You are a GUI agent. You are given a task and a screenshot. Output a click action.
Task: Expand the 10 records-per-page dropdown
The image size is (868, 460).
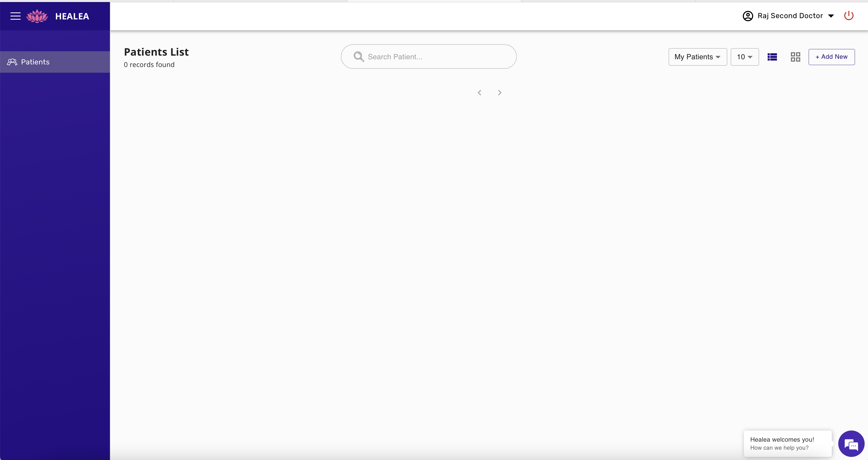[745, 57]
